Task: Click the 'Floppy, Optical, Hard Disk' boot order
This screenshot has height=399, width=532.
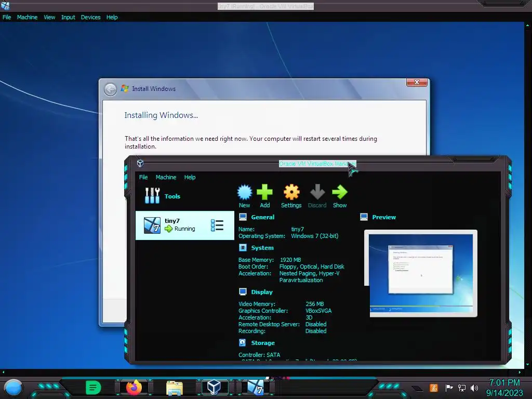Action: (312, 267)
